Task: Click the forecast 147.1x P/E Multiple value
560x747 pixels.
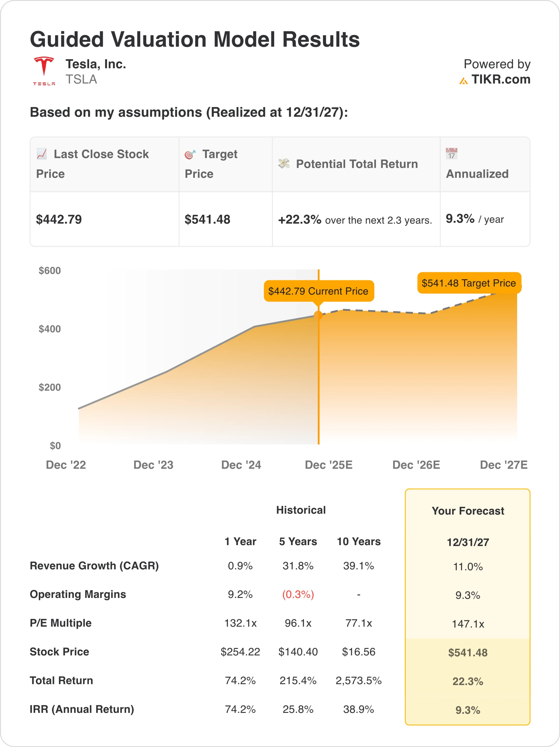Action: click(x=468, y=624)
